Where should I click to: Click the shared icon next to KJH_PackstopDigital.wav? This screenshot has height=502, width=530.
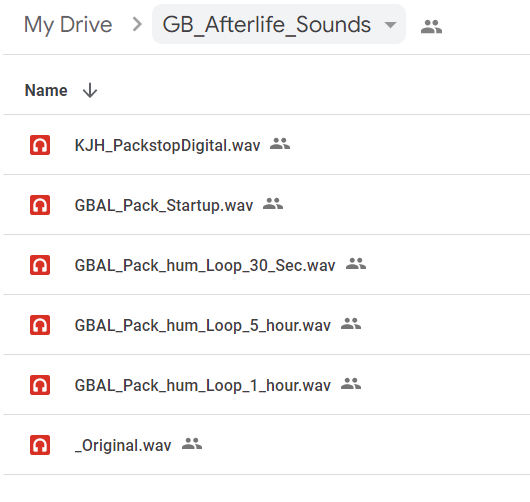pos(280,144)
